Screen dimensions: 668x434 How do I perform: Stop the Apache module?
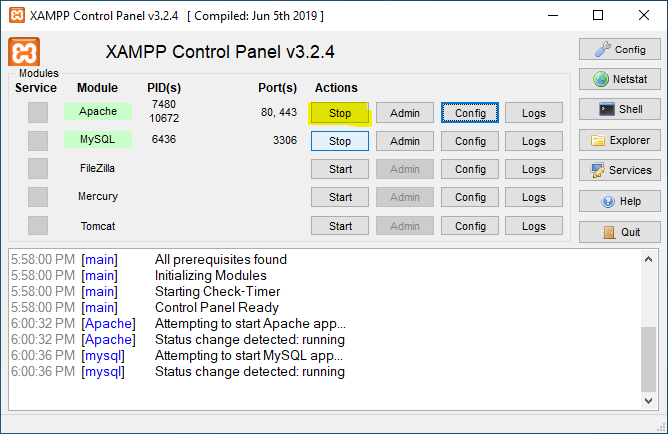[340, 113]
